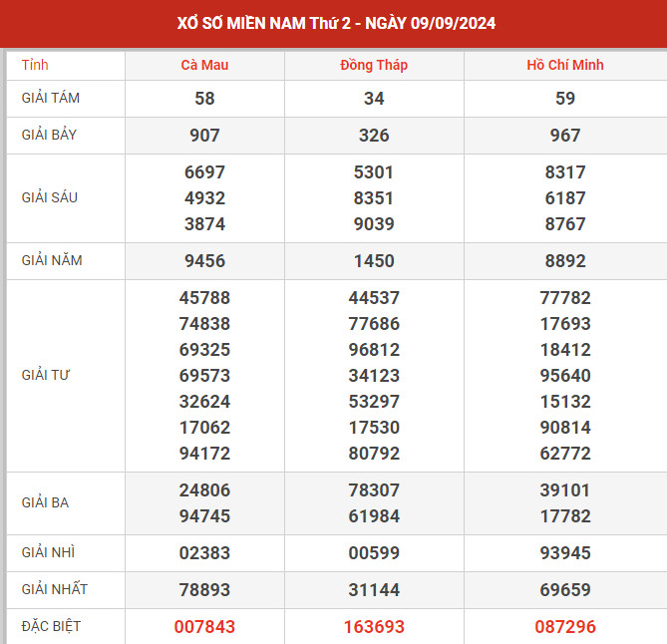Click Đồng Tháp đặc biệt number 163693
This screenshot has width=667, height=644.
(x=374, y=627)
